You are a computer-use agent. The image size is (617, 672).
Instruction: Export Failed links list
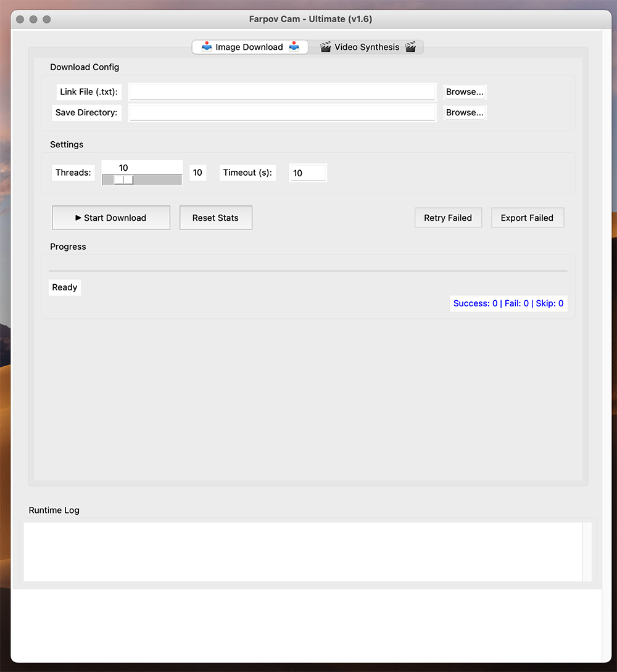pyautogui.click(x=527, y=218)
